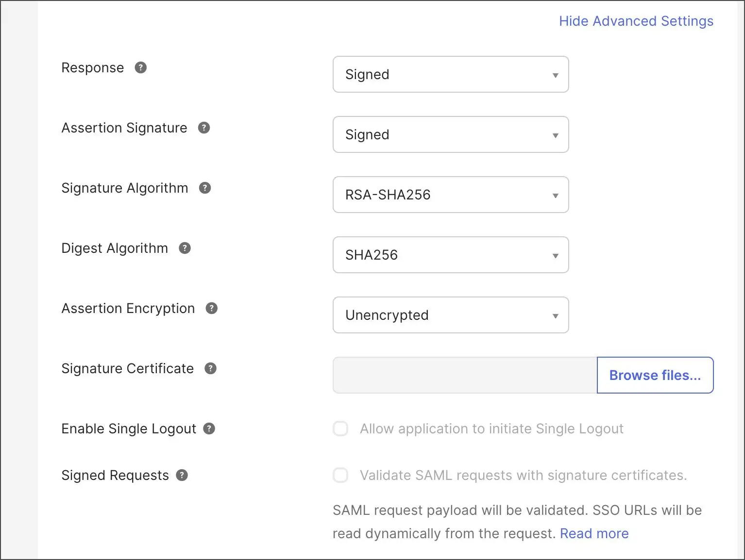Click the Digest Algorithm label text

pos(115,248)
